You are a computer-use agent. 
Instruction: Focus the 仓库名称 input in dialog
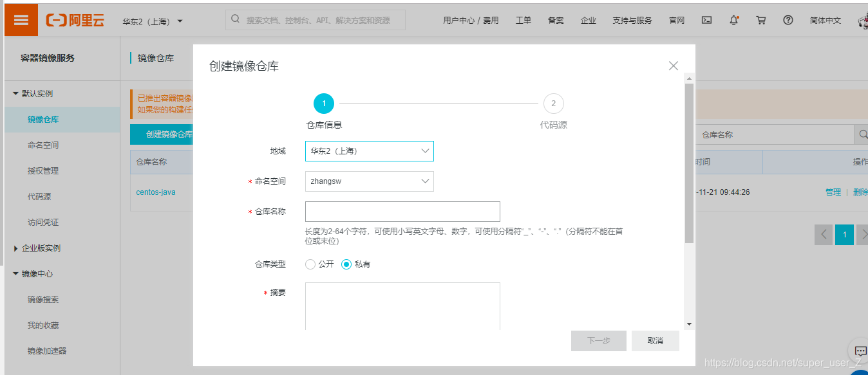tap(402, 212)
